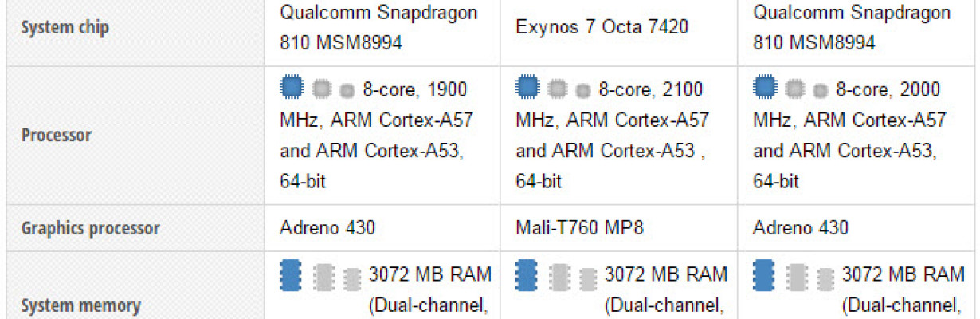Screen dimensions: 980x319
Task: Click the large blue processor chip icon for Exynos column
Action: [x=527, y=86]
